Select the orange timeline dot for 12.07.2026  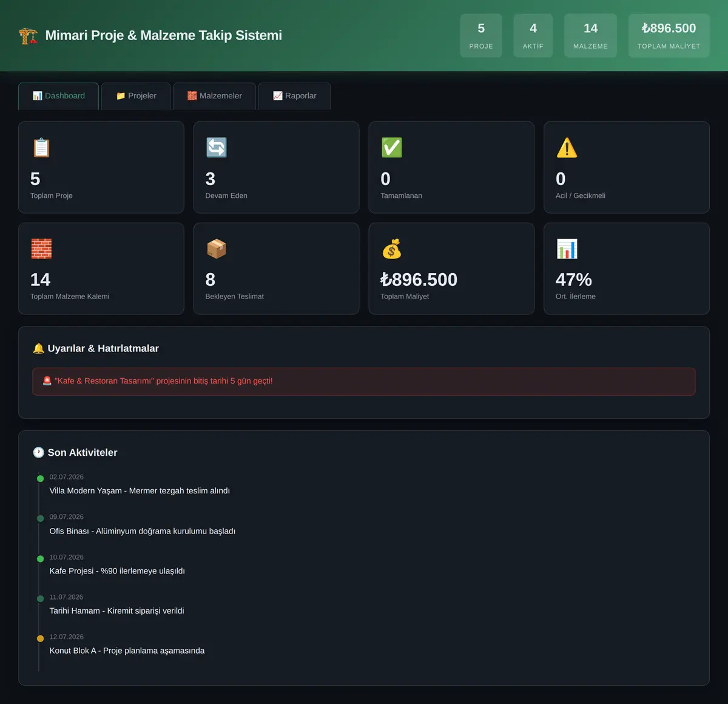pos(40,638)
